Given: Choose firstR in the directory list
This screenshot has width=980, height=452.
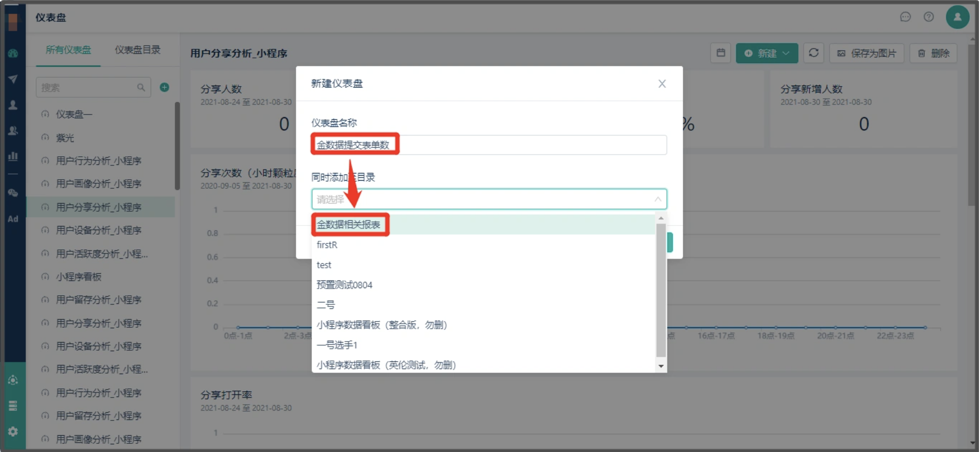Looking at the screenshot, I should (483, 245).
